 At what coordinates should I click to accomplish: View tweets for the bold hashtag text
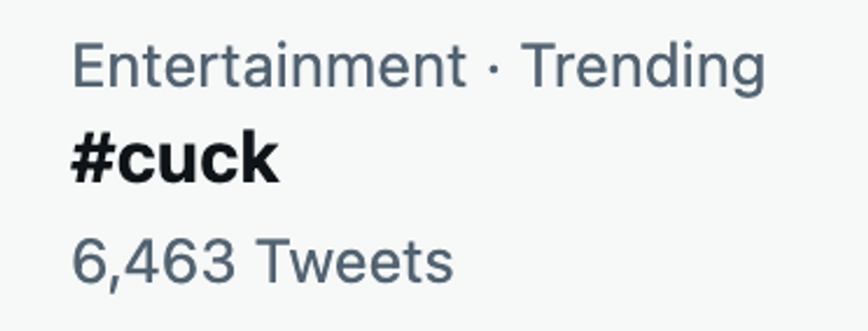tap(175, 158)
